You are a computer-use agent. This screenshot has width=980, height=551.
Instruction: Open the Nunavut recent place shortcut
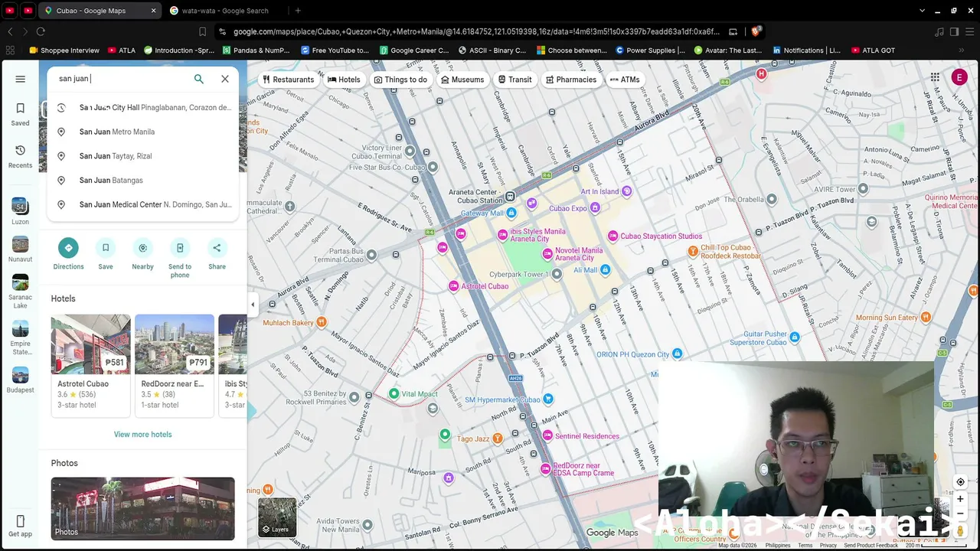[21, 249]
